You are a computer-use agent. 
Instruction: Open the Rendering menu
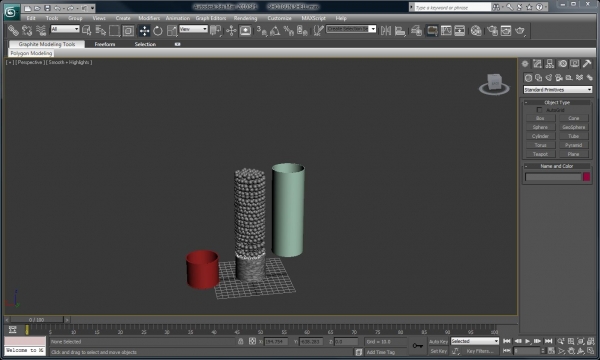[x=245, y=18]
